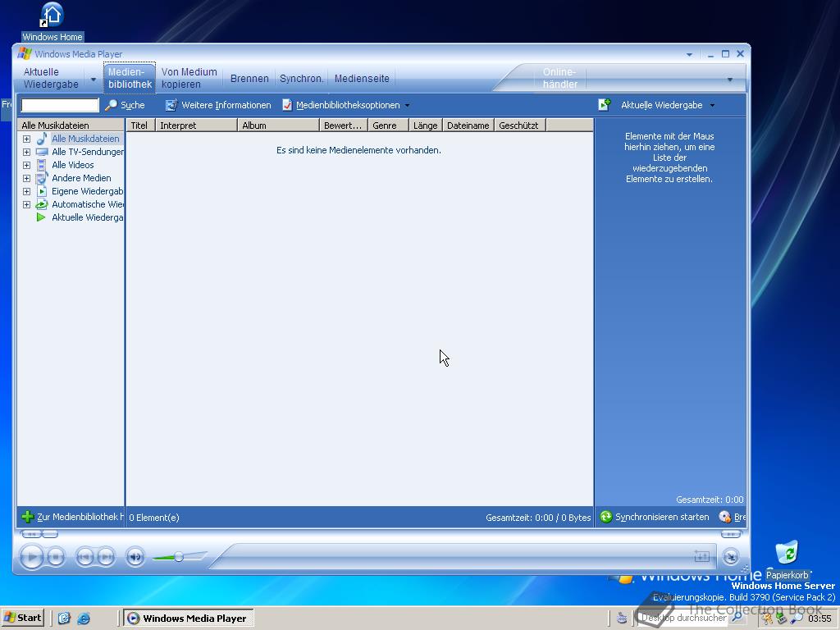Screen dimensions: 840x630
Task: Click Windows Media Player taskbar button
Action: coord(189,619)
